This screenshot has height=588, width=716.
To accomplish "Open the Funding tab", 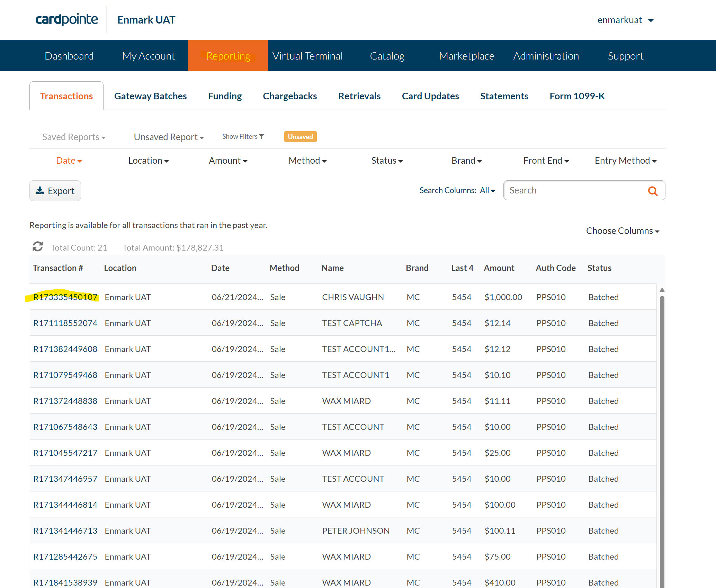I will 225,96.
